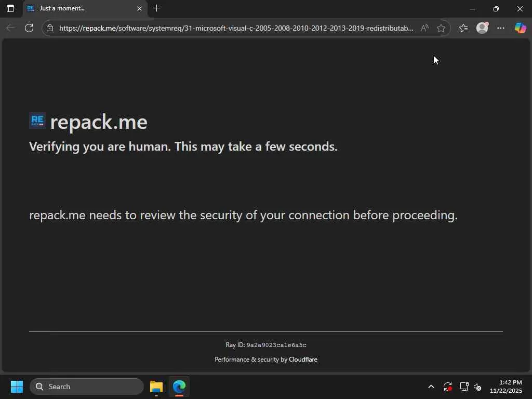Open the browser profile avatar
This screenshot has height=399, width=532.
tap(482, 28)
